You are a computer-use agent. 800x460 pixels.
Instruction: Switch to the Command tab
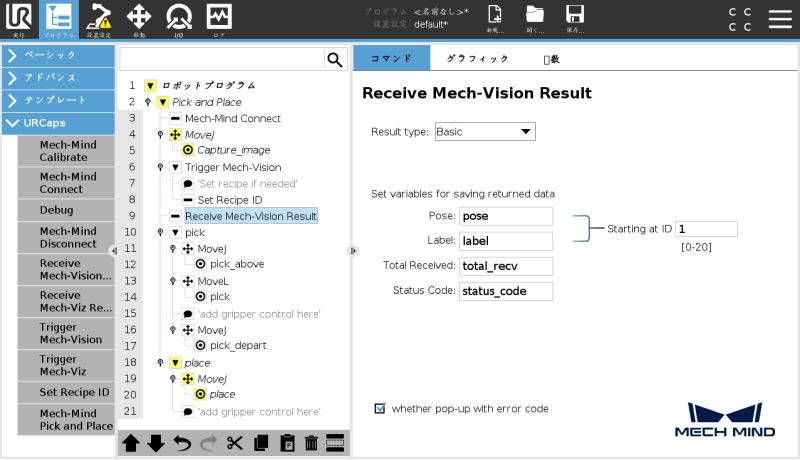coord(391,58)
